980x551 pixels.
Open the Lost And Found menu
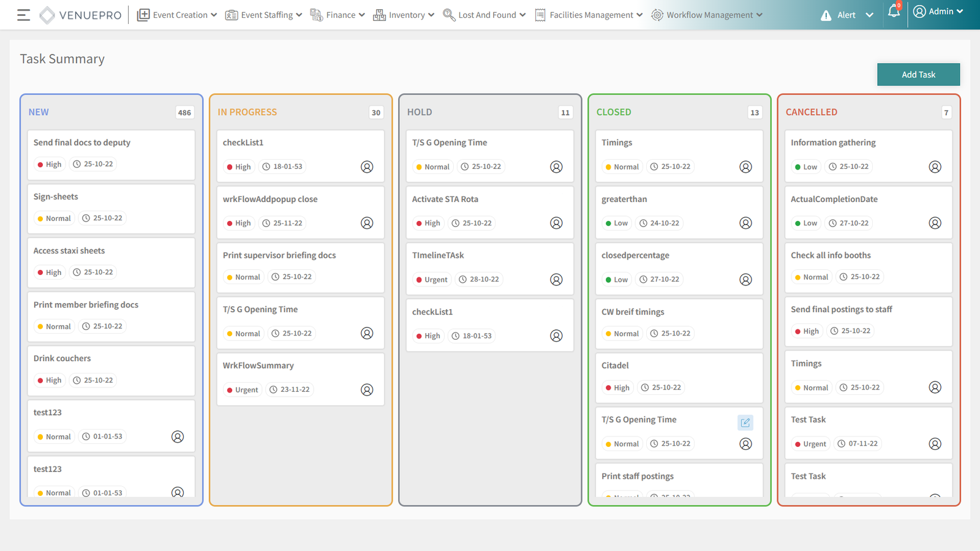click(484, 15)
